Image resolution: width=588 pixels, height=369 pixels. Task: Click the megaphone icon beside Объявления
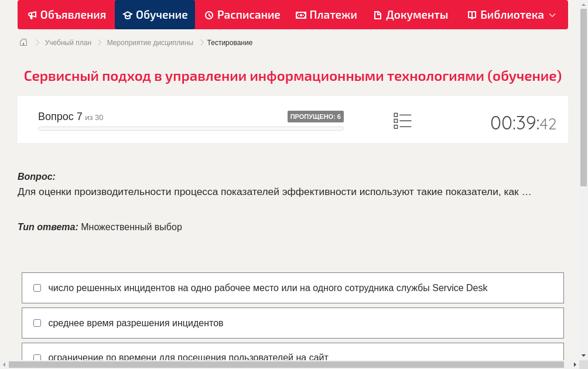coord(32,15)
